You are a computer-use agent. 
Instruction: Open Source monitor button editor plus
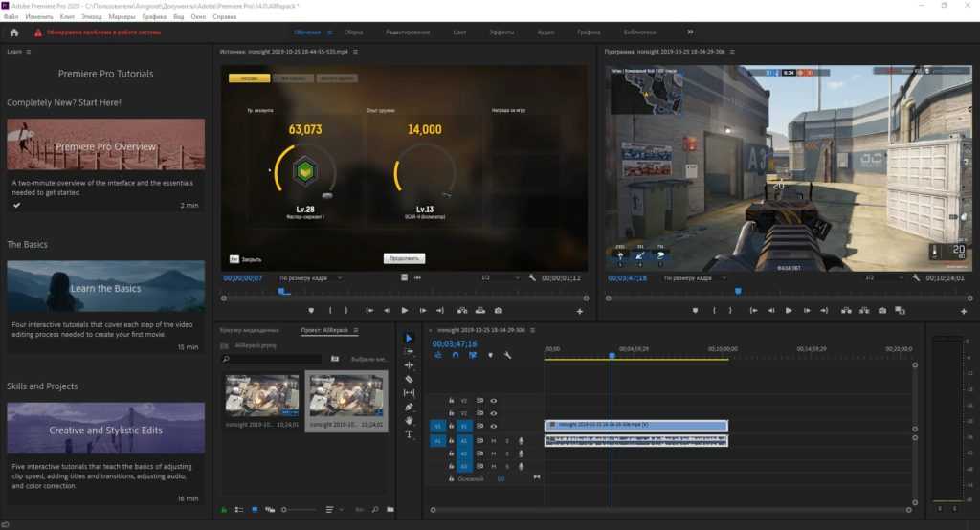[579, 311]
